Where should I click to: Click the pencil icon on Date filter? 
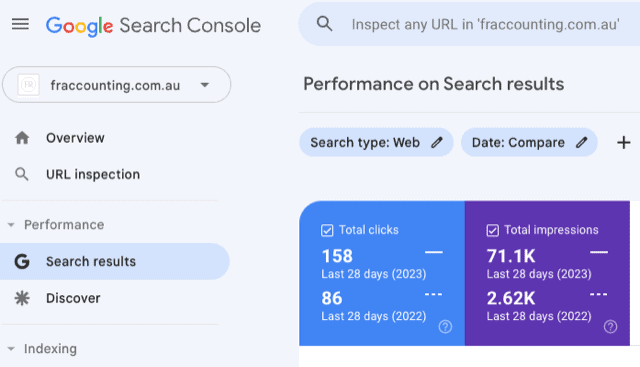[x=582, y=142]
